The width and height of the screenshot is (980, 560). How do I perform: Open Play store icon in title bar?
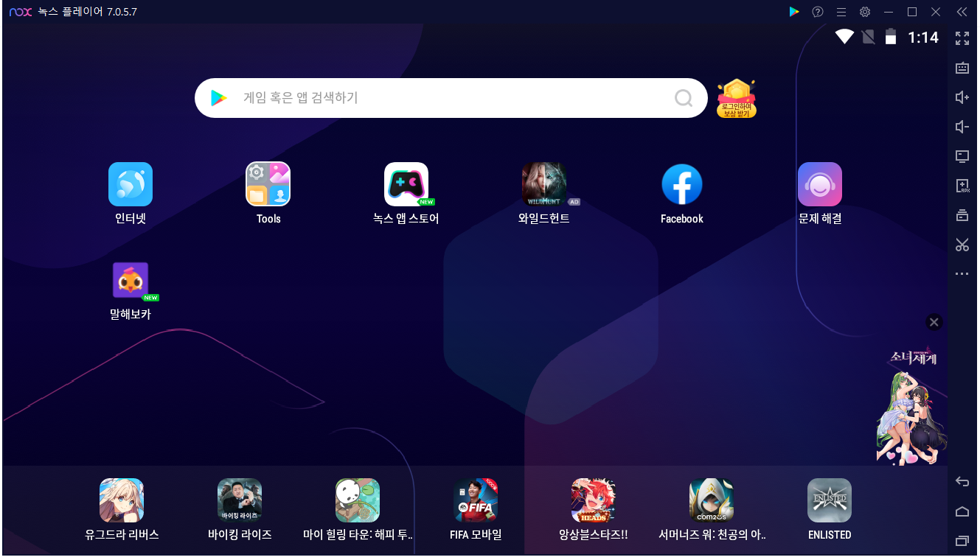click(x=794, y=12)
